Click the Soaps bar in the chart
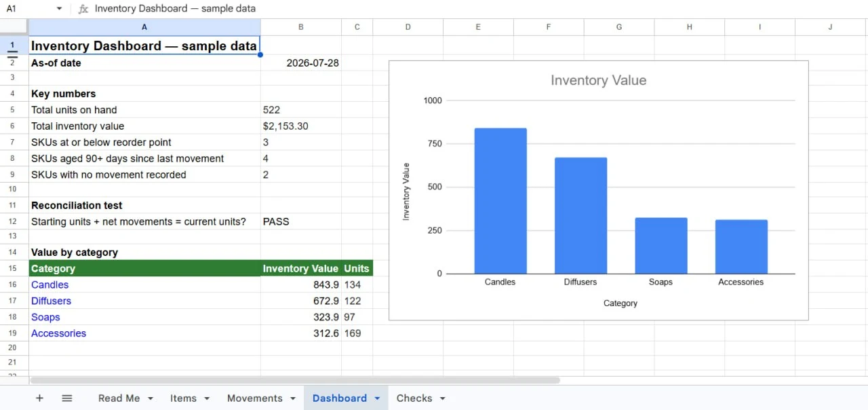The width and height of the screenshot is (868, 410). (x=661, y=246)
